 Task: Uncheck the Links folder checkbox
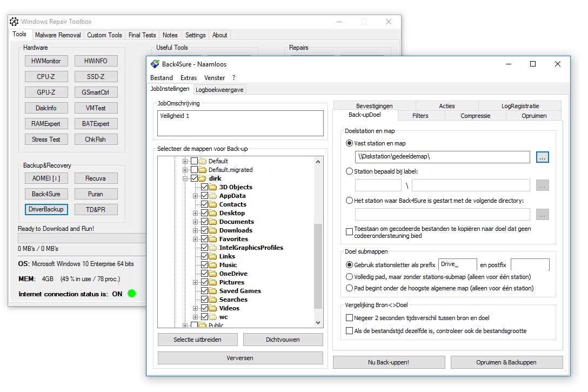click(204, 256)
